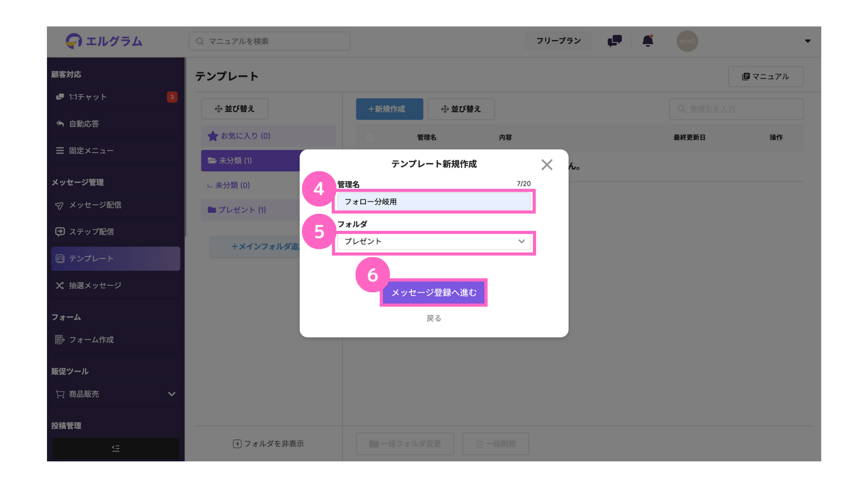The image size is (868, 488).
Task: Click the sidebar collapse icon at bottom
Action: coord(116,448)
